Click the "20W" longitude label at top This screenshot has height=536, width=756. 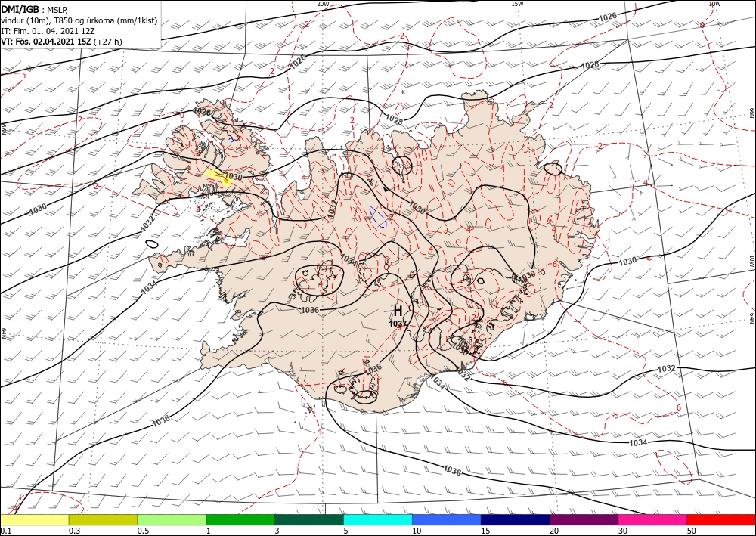coord(323,4)
